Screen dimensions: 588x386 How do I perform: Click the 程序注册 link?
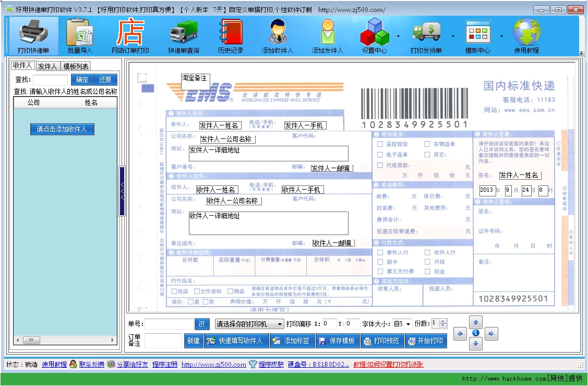(165, 364)
